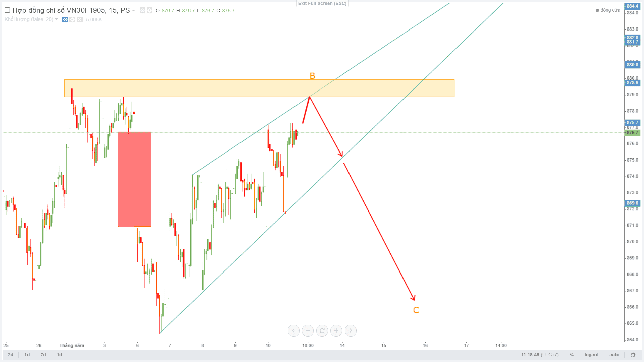This screenshot has height=362, width=644.
Task: Click the 875.7 blue price label
Action: 632,123
